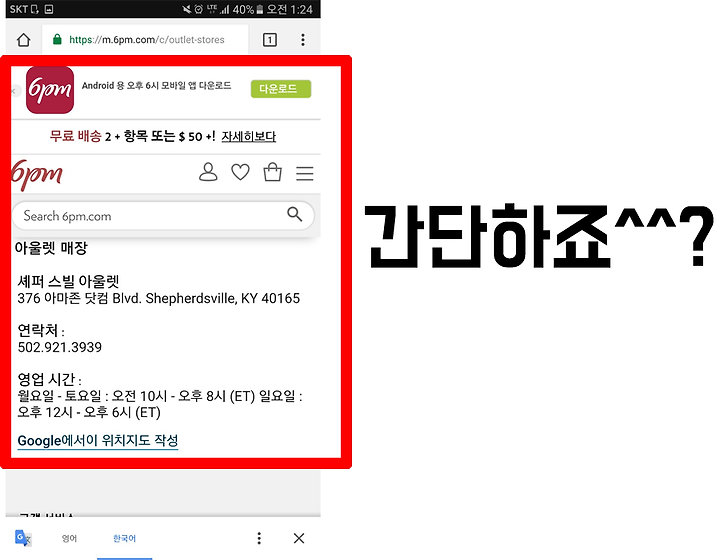Dismiss the app download banner

click(x=14, y=91)
